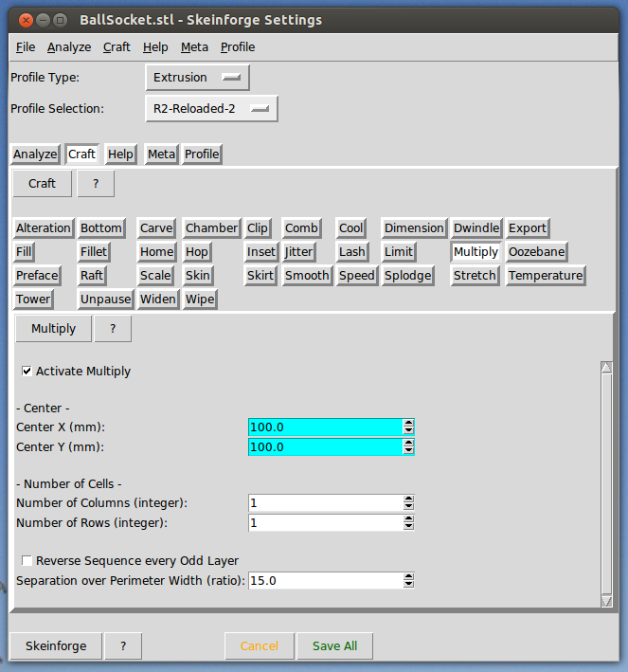The width and height of the screenshot is (628, 672).
Task: Click the Skeinforge button at bottom
Action: [56, 645]
